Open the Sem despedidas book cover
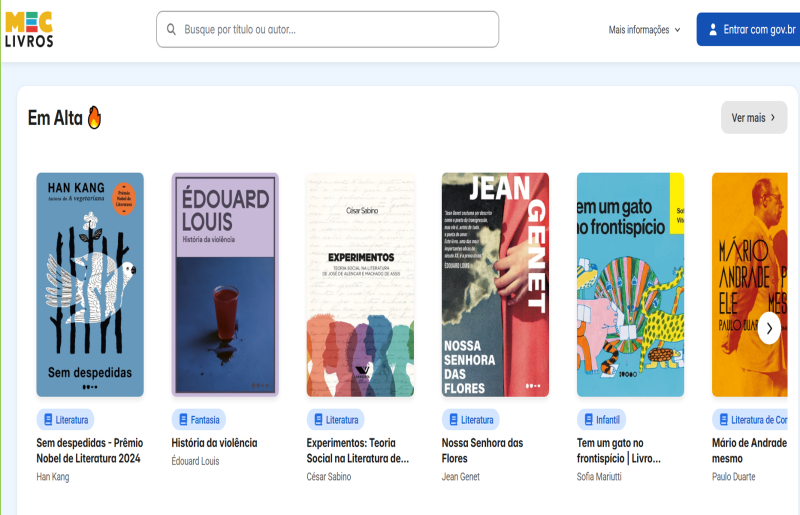Screen dimensions: 800x515 pos(90,285)
